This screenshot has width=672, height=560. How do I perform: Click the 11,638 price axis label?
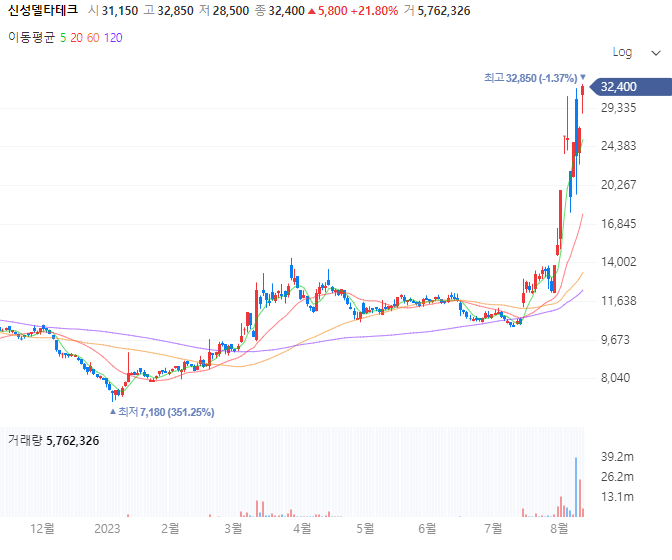[618, 301]
